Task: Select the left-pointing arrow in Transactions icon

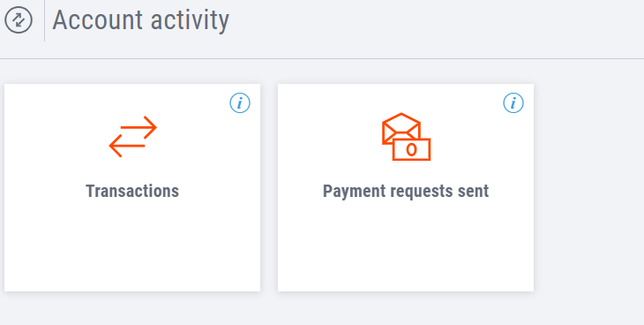Action: tap(127, 146)
